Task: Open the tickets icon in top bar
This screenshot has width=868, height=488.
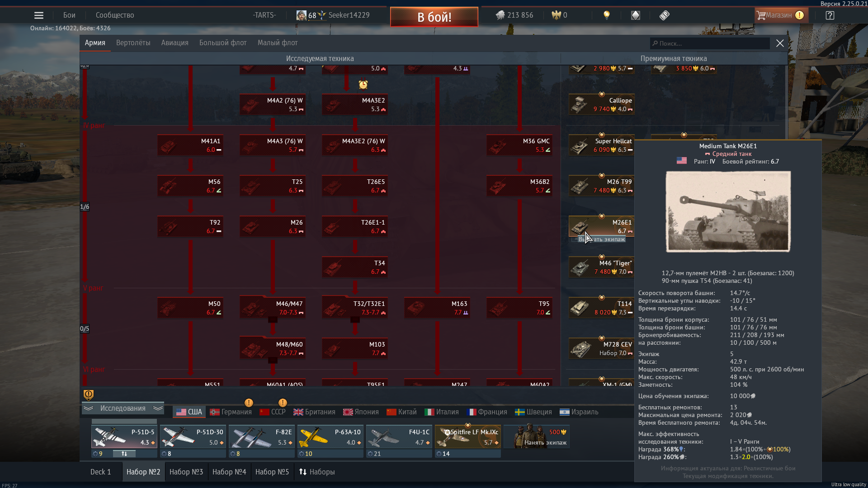Action: [x=664, y=15]
